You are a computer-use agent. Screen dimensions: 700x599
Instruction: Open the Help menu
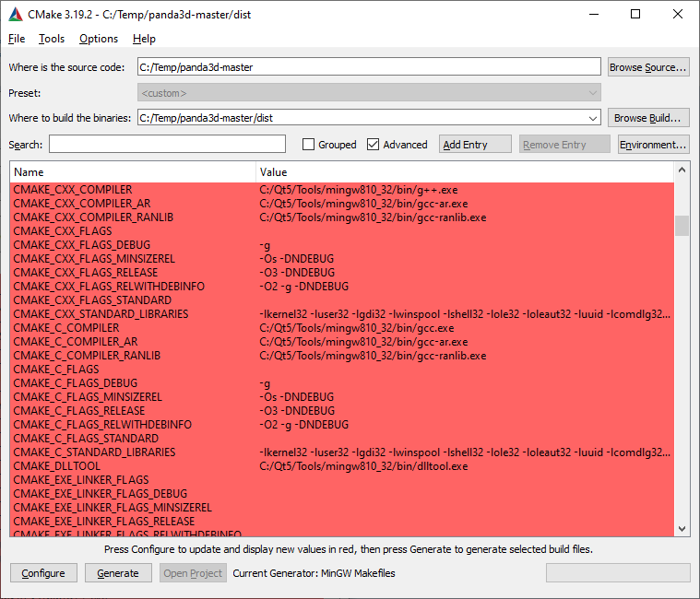(144, 39)
